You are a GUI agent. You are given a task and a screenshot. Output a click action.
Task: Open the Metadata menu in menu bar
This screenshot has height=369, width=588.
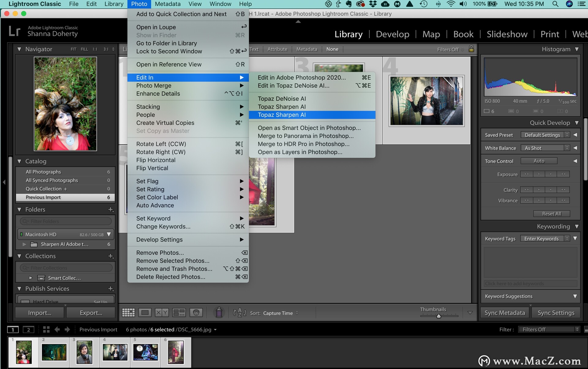(168, 4)
